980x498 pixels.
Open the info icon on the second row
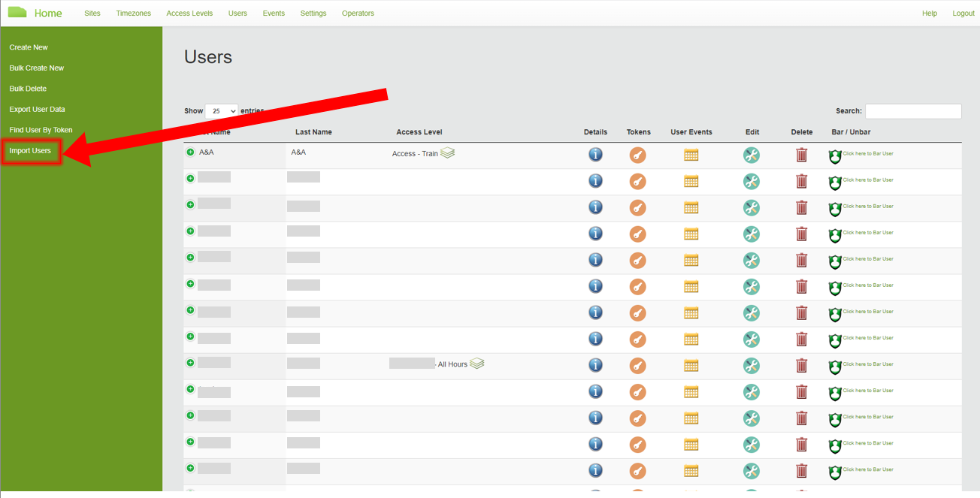tap(595, 181)
